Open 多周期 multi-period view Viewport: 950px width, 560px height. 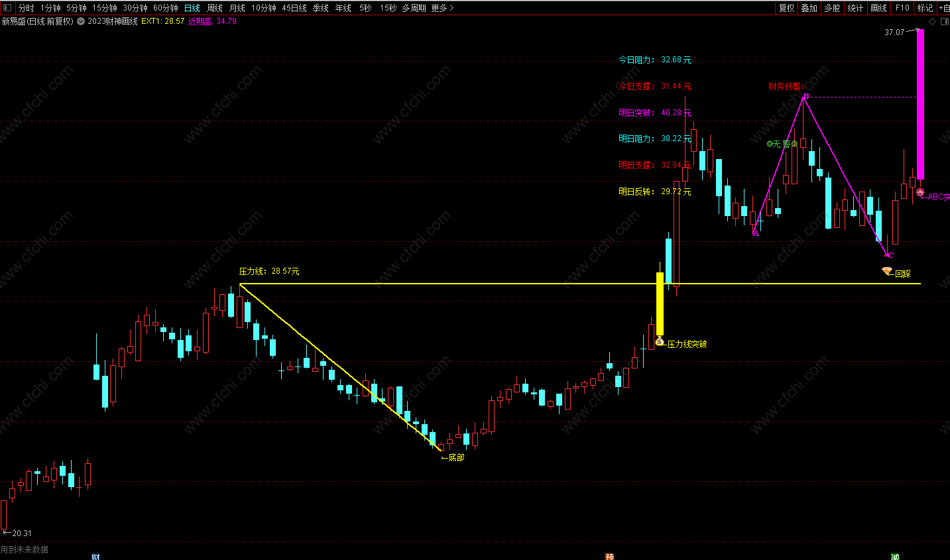(414, 8)
